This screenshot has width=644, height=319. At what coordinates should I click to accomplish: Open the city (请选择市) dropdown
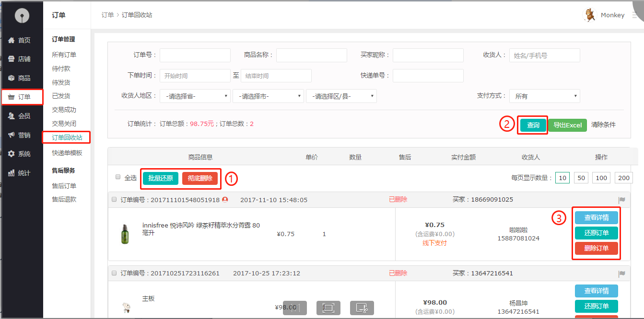[x=268, y=96]
